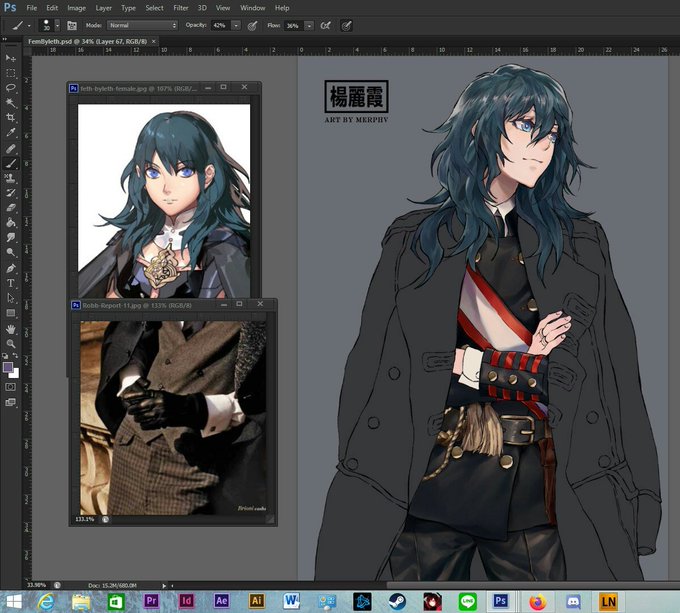Open the Help menu
The image size is (680, 613).
click(282, 8)
